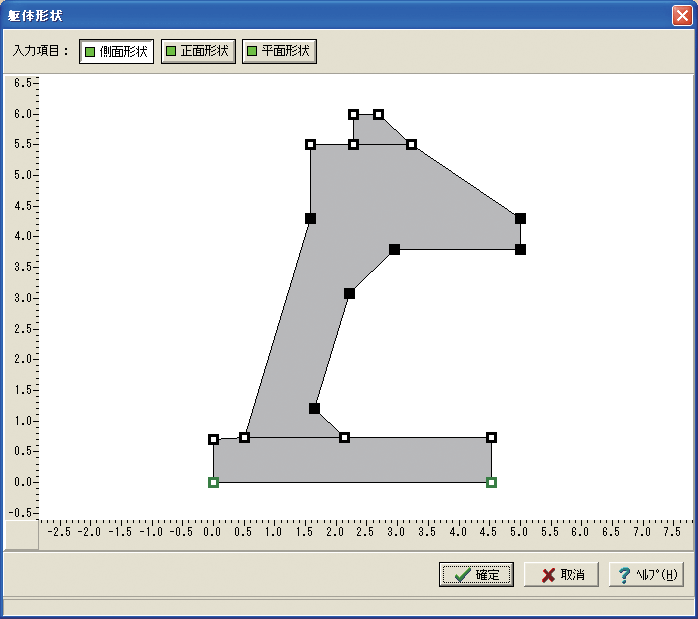This screenshot has height=619, width=698.
Task: Select the 平面形状 input item button
Action: pos(279,52)
